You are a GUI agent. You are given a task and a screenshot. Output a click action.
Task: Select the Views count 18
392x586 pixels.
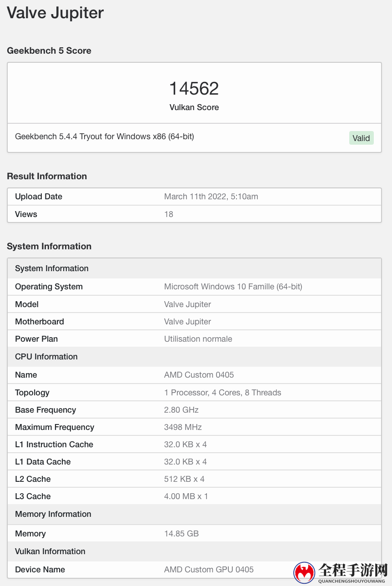click(x=169, y=214)
